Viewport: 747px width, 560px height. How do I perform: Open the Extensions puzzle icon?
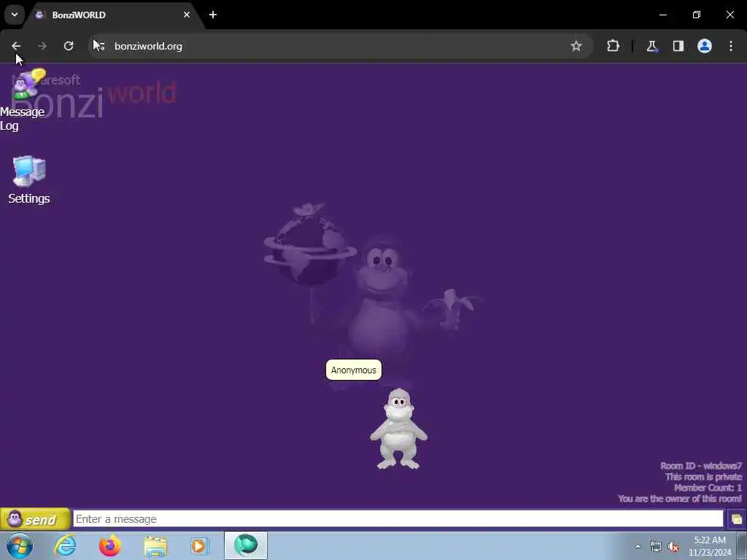(613, 46)
